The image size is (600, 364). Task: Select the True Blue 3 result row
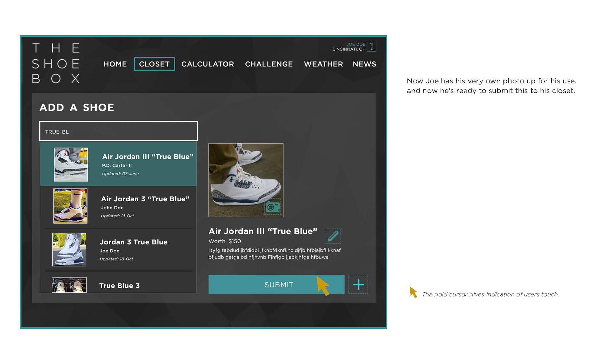[x=118, y=283]
